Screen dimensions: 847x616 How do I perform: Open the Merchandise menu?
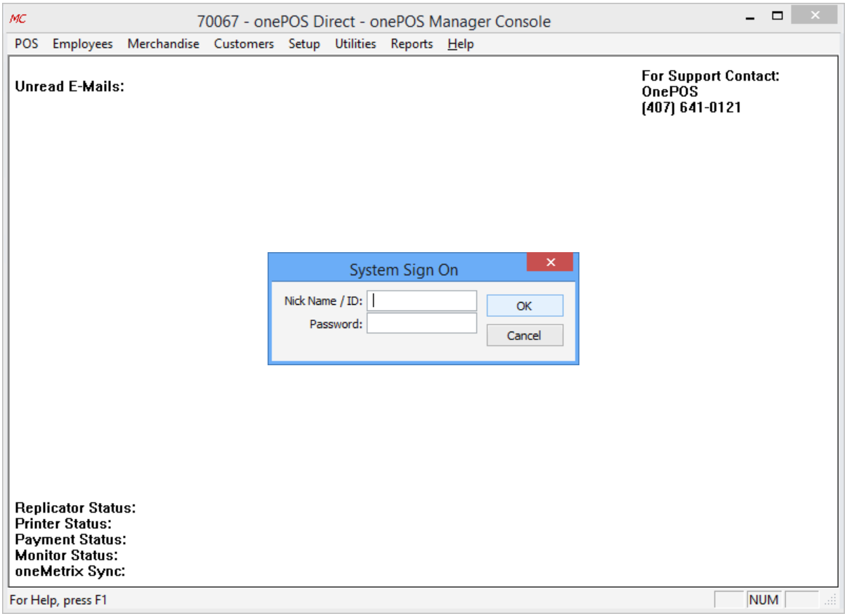164,44
